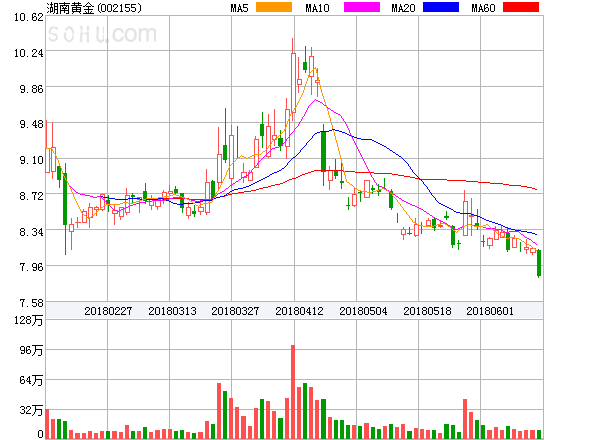Click the 20180504 date label

(x=363, y=311)
